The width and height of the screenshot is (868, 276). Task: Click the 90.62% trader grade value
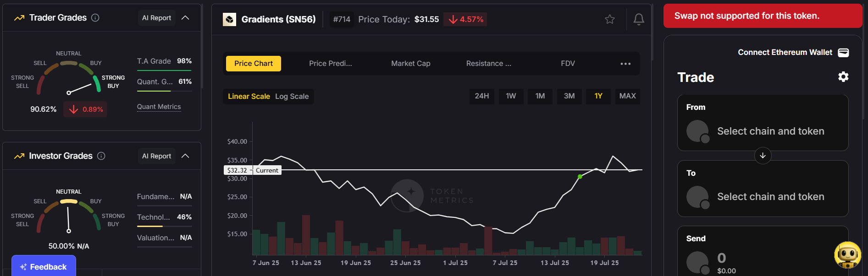(x=43, y=109)
